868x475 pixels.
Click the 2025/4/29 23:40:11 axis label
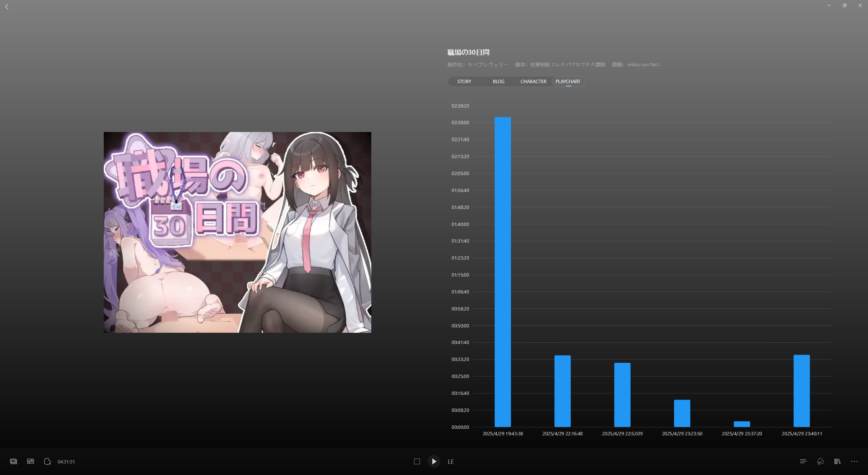(x=802, y=434)
